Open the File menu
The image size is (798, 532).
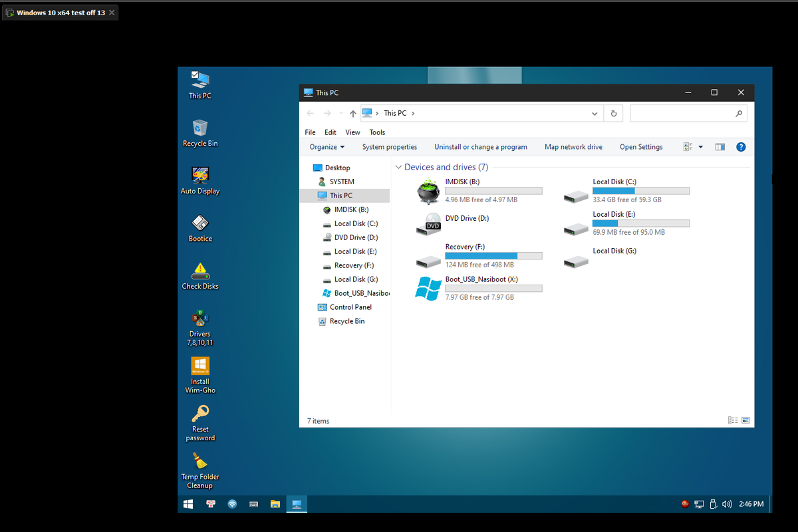click(311, 132)
